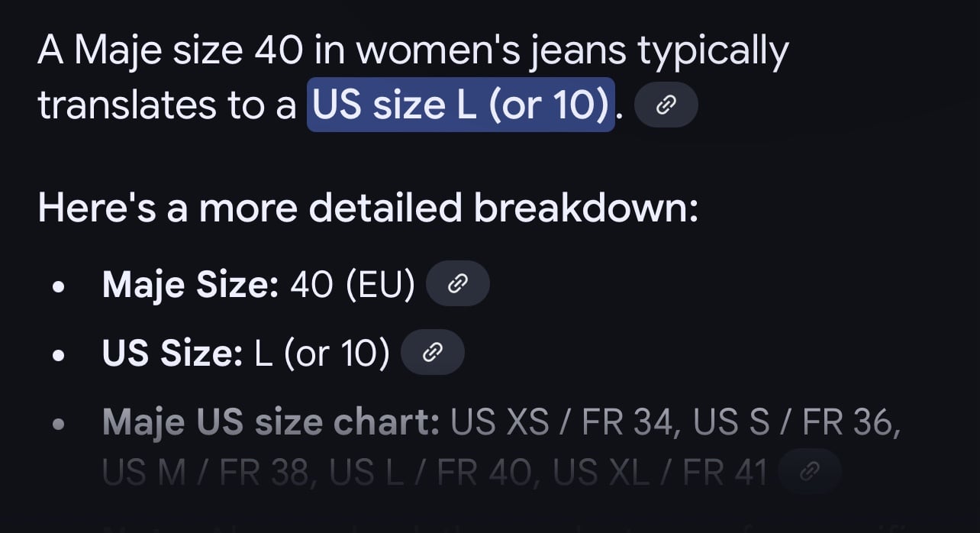
Task: Click the bullet before Maje US size chart
Action: click(x=59, y=425)
